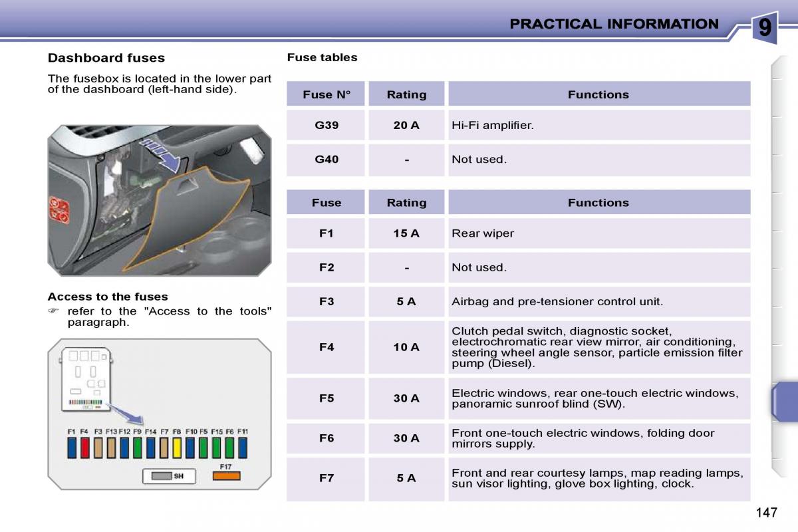The width and height of the screenshot is (798, 532).
Task: Select the tan F13 fuse in diagram
Action: click(x=111, y=448)
